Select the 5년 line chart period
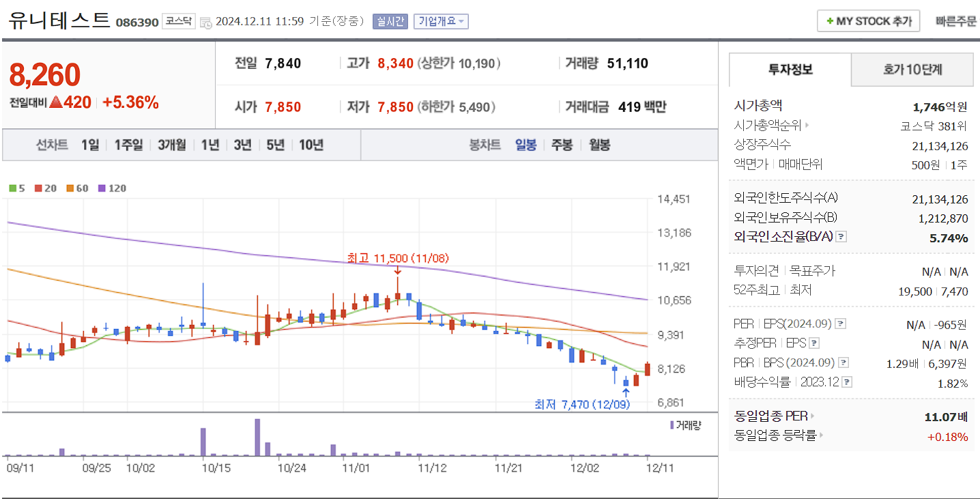 276,145
